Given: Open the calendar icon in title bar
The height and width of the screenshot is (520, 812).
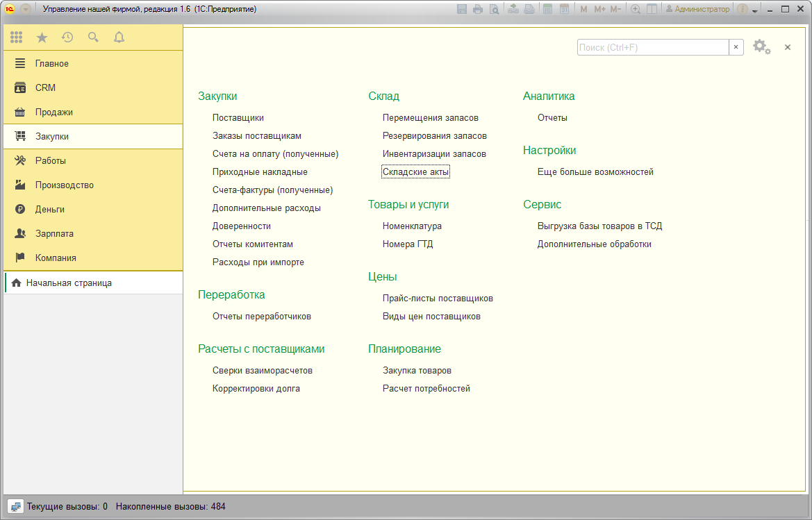Looking at the screenshot, I should 565,9.
